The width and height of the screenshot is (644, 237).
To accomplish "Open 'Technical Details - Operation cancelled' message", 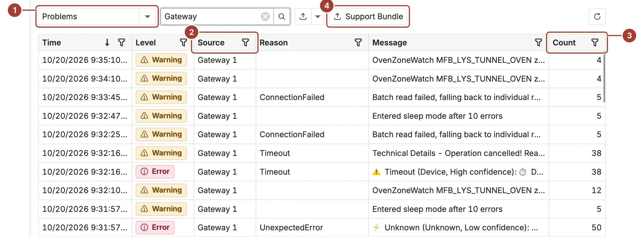I will click(459, 153).
